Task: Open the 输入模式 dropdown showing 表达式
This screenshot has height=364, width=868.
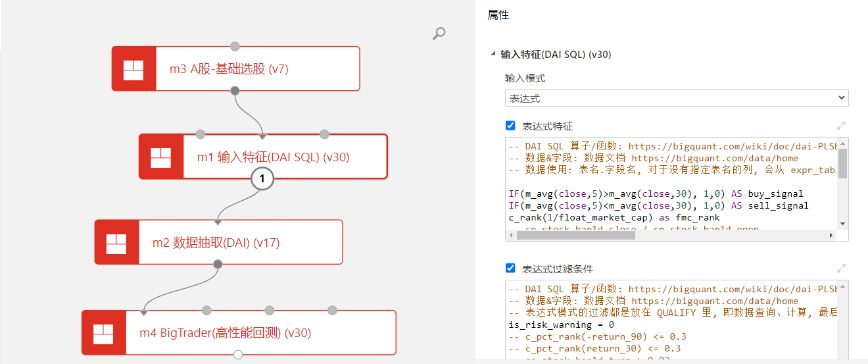Action: (x=676, y=97)
